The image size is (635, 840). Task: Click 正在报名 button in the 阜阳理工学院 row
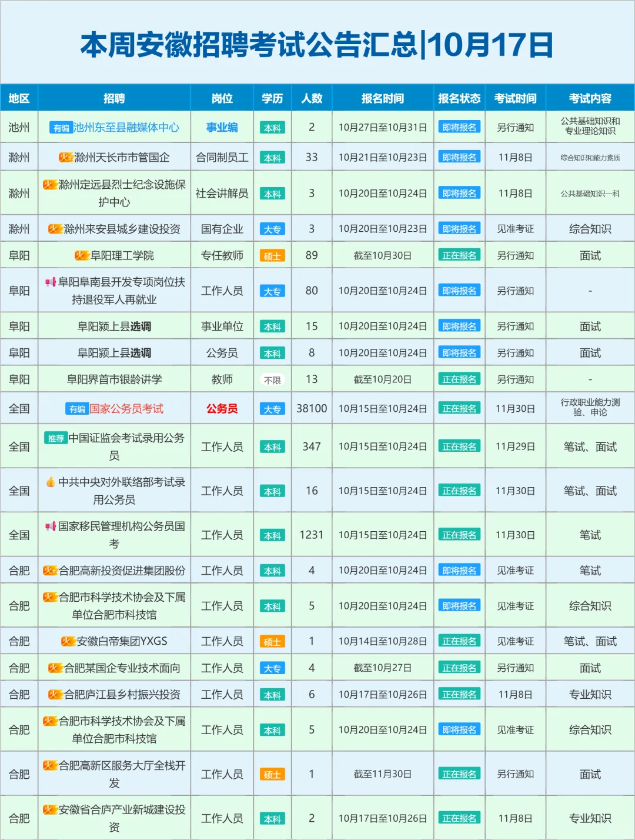(459, 255)
